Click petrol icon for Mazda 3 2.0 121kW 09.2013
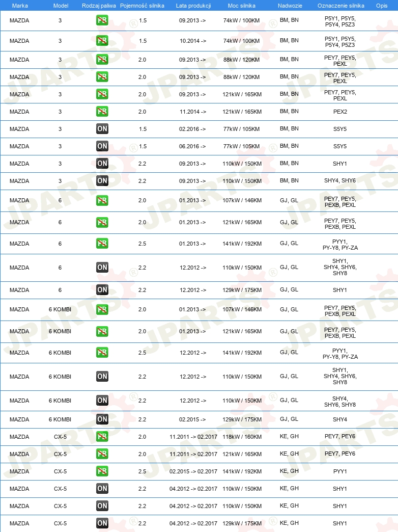Screen dimensions: 398x532 (x=102, y=94)
